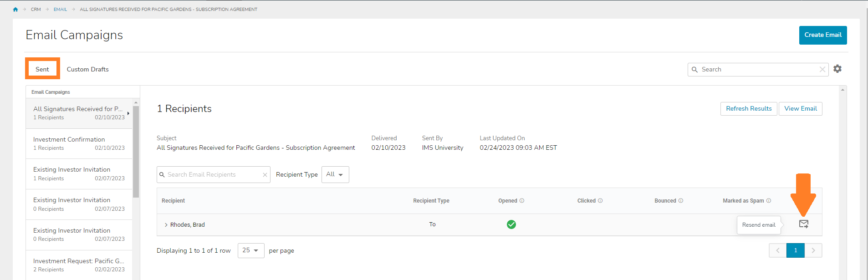
Task: Click the Create Email button
Action: [x=822, y=35]
